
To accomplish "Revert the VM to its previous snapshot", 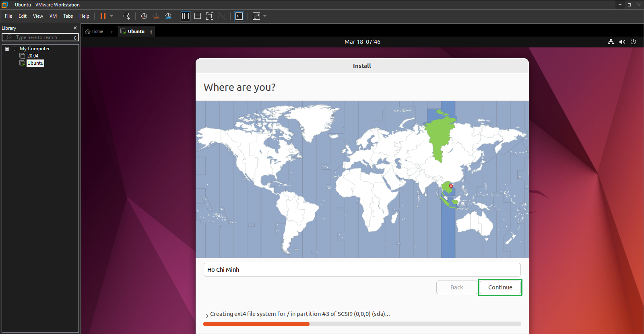I will pos(156,16).
